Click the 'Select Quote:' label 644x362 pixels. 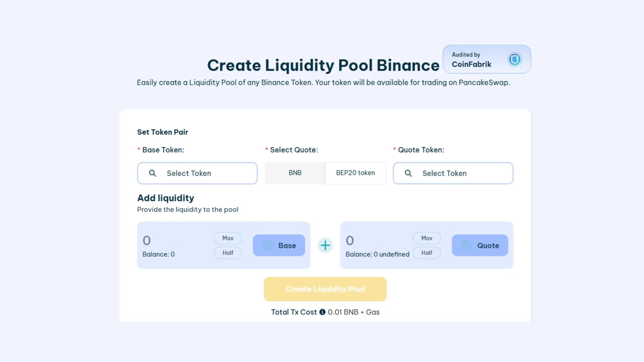pyautogui.click(x=294, y=150)
